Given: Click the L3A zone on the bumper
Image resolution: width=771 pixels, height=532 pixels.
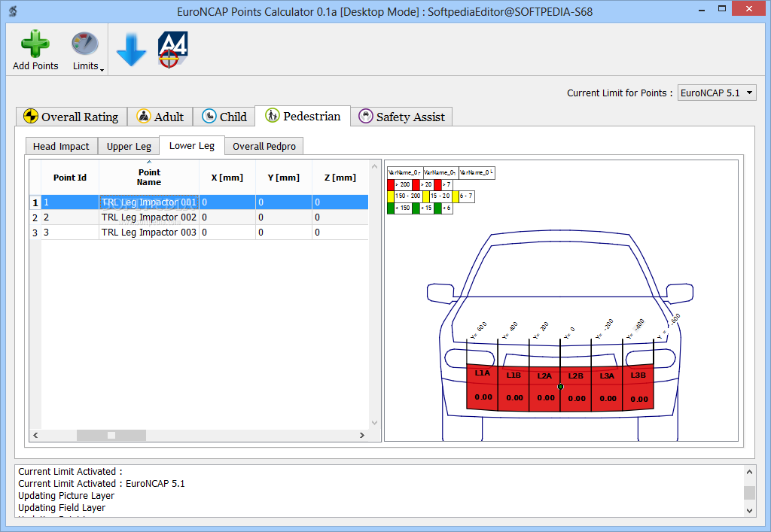Looking at the screenshot, I should click(607, 389).
